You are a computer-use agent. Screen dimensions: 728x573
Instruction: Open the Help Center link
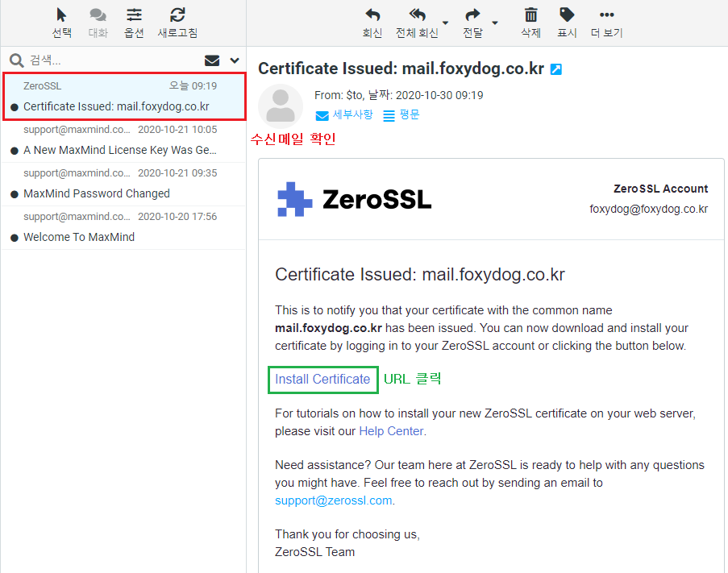coord(391,431)
